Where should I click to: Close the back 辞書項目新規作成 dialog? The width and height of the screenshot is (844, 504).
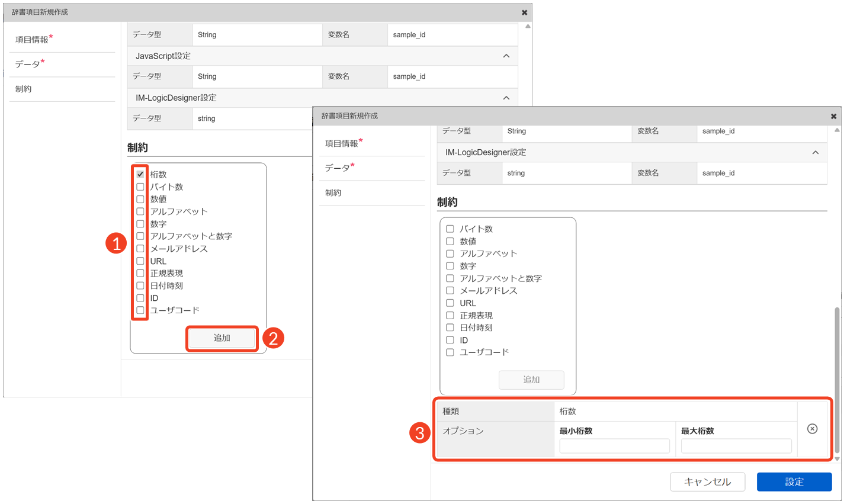pos(524,12)
